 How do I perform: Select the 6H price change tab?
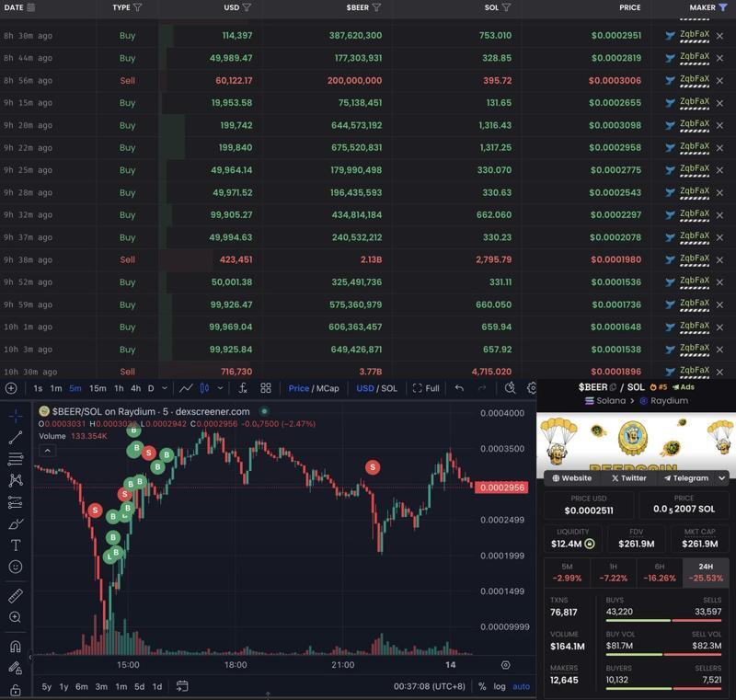click(x=660, y=572)
